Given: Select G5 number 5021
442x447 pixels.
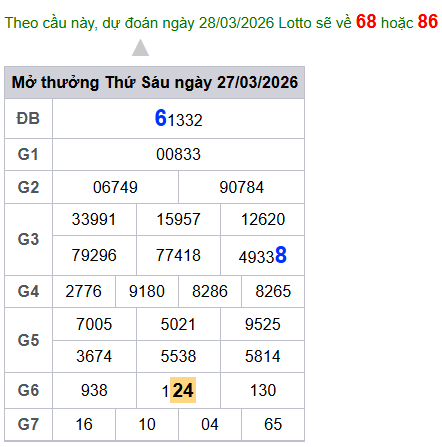Looking at the screenshot, I should point(178,324).
